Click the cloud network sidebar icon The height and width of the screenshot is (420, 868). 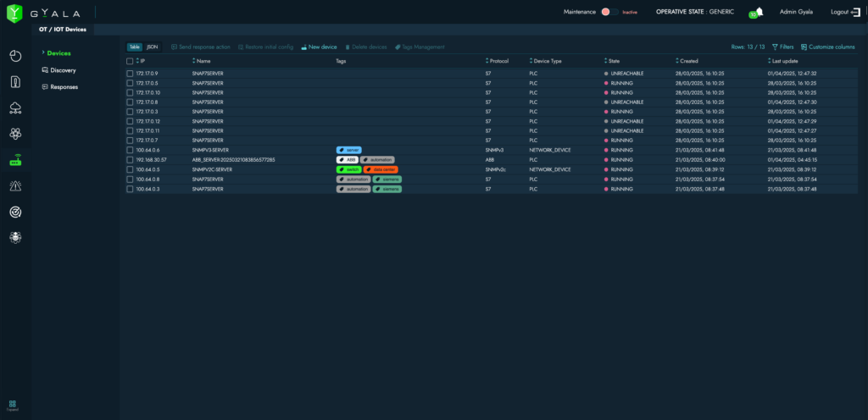(15, 108)
